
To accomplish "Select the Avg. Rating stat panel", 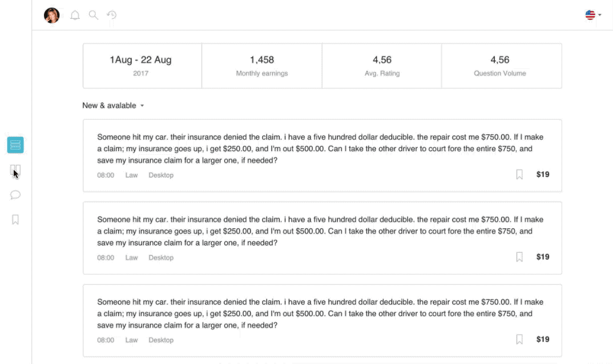I will coord(382,66).
